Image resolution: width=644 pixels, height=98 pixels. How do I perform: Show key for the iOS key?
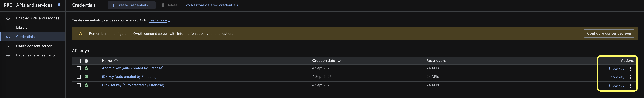click(x=616, y=77)
